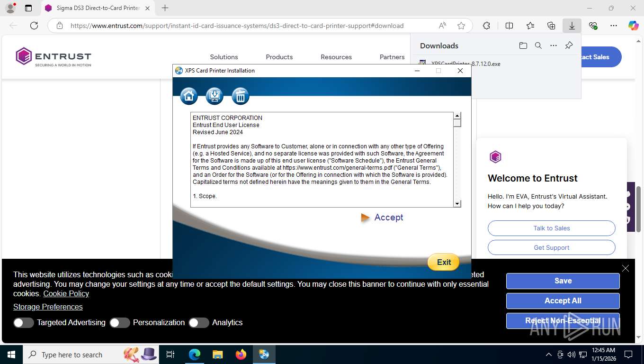Open browser Extensions puzzle icon

point(486,26)
